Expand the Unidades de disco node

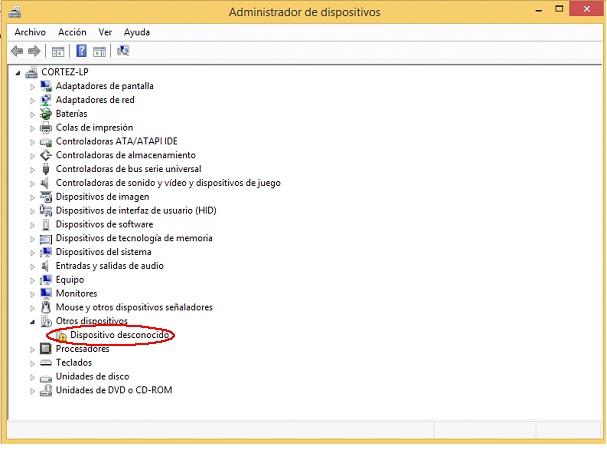32,377
